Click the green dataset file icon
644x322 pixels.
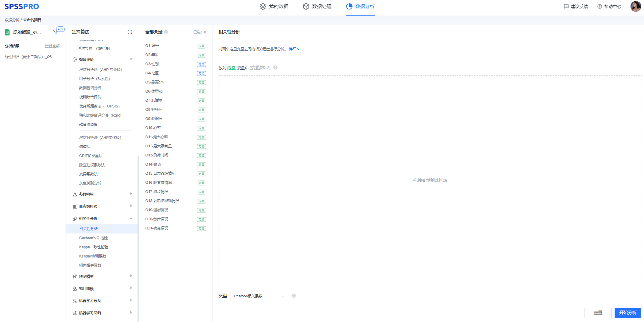(7, 32)
